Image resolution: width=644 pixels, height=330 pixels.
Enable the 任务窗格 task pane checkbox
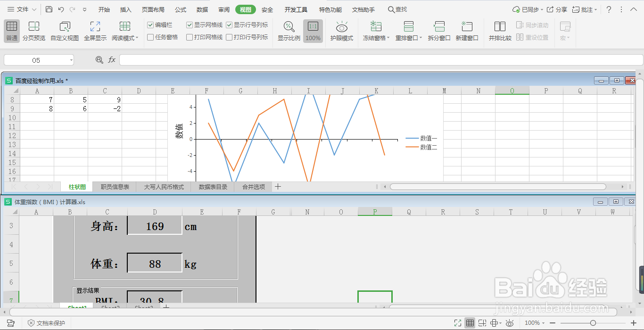point(150,37)
